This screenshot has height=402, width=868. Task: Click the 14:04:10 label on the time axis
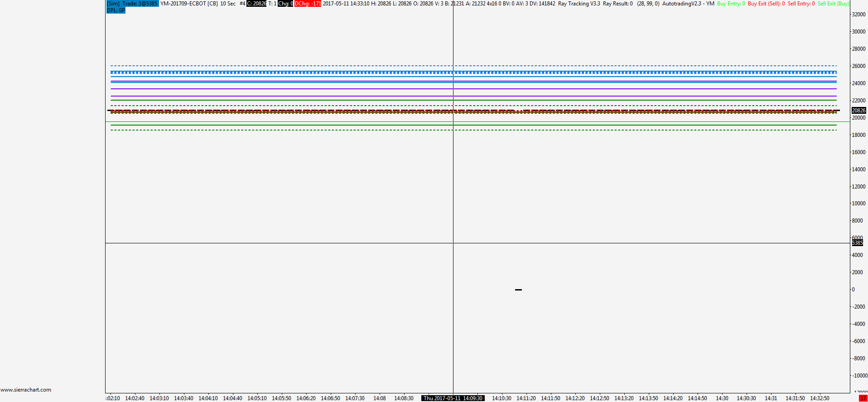click(208, 398)
